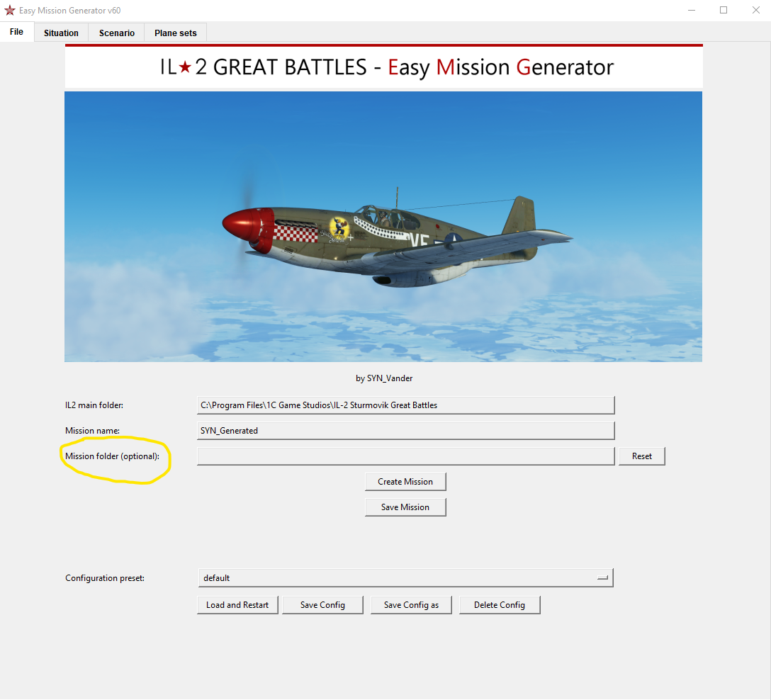Expand the Configuration preset dropdown
Viewport: 771px width, 700px height.
405,578
